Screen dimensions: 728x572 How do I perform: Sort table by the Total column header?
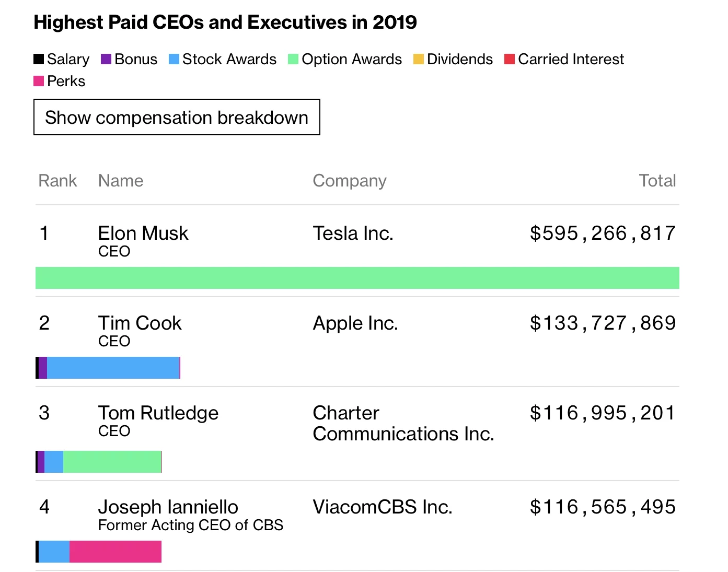pyautogui.click(x=657, y=180)
